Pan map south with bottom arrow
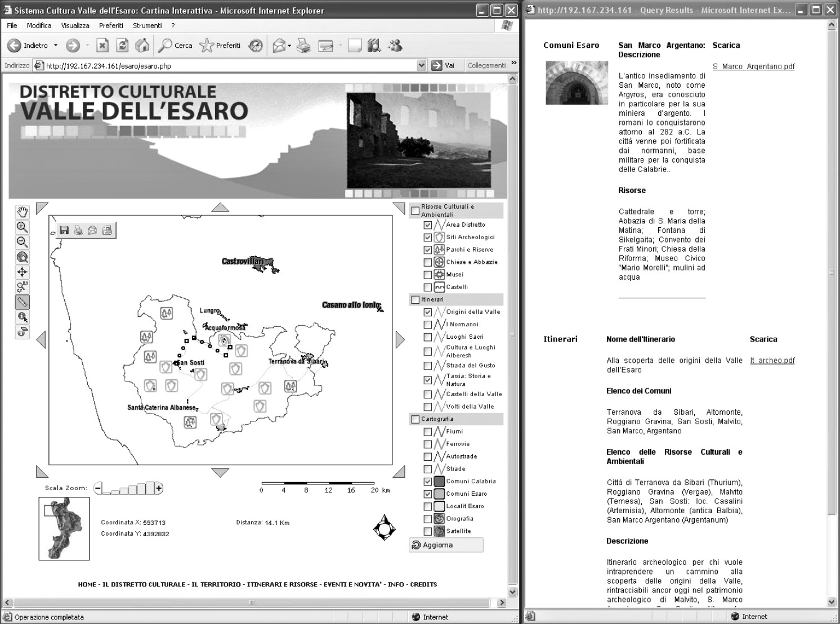The width and height of the screenshot is (840, 624). pos(220,472)
